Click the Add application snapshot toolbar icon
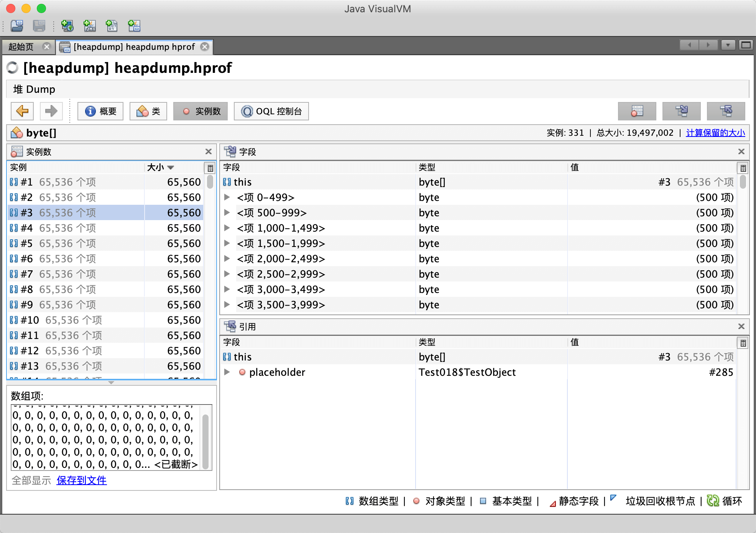Image resolution: width=756 pixels, height=533 pixels. (x=134, y=26)
